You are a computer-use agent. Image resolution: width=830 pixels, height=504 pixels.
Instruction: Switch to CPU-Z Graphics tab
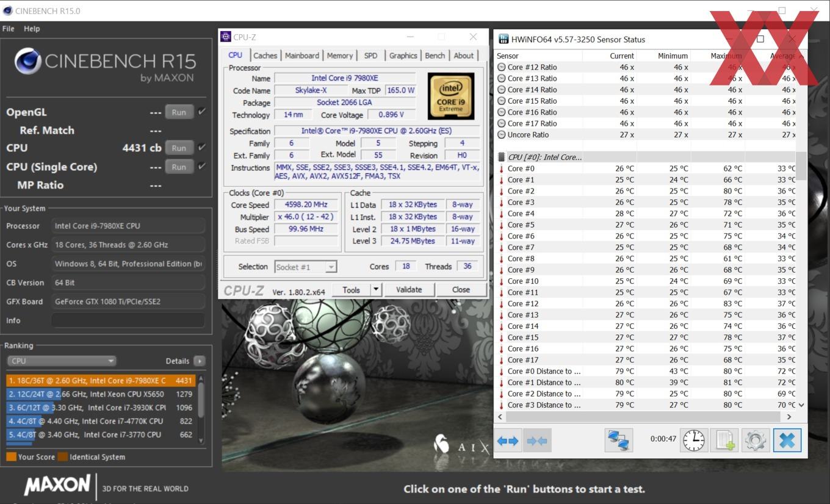click(x=403, y=56)
